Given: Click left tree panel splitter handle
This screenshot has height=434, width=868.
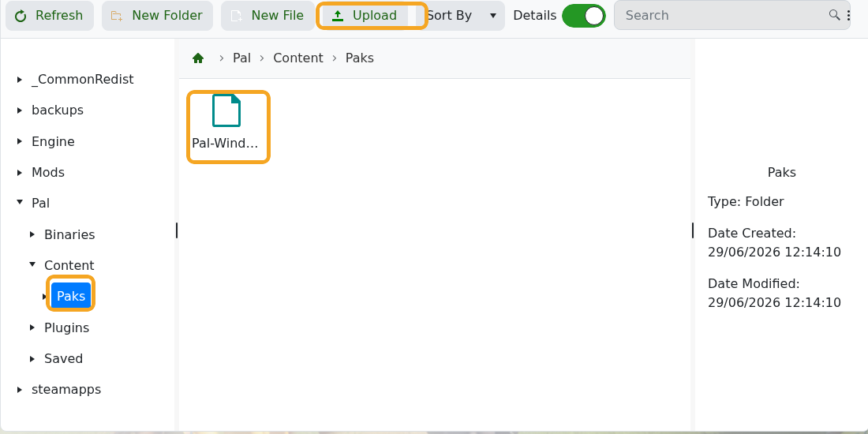Looking at the screenshot, I should [177, 230].
